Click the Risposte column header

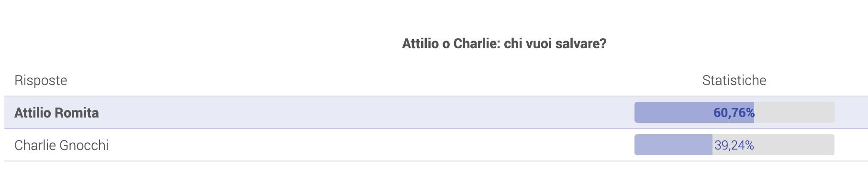41,80
